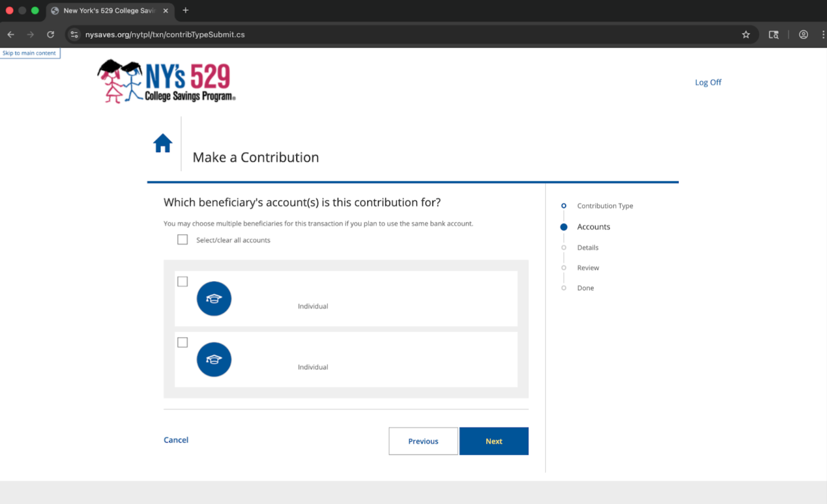Reload the page with the refresh icon
This screenshot has width=827, height=504.
50,34
